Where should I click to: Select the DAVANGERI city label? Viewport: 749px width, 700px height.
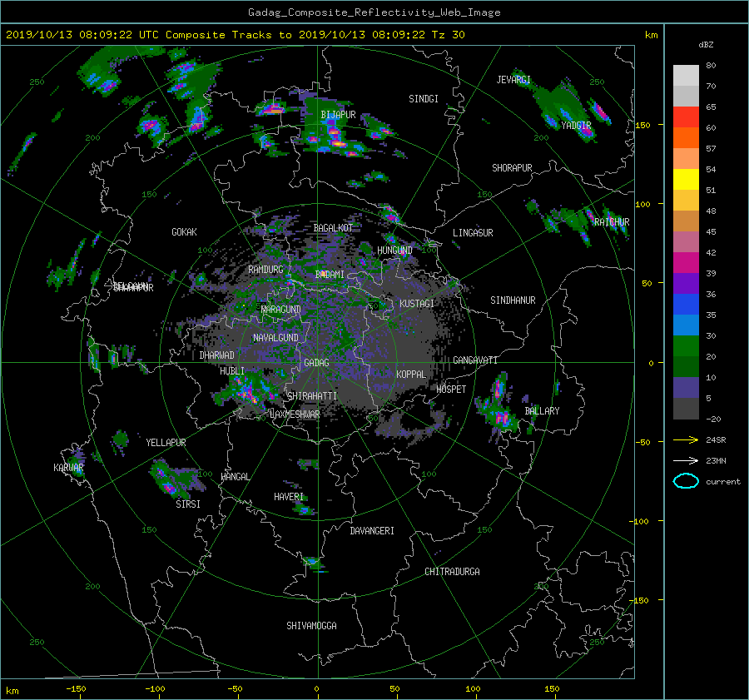372,531
